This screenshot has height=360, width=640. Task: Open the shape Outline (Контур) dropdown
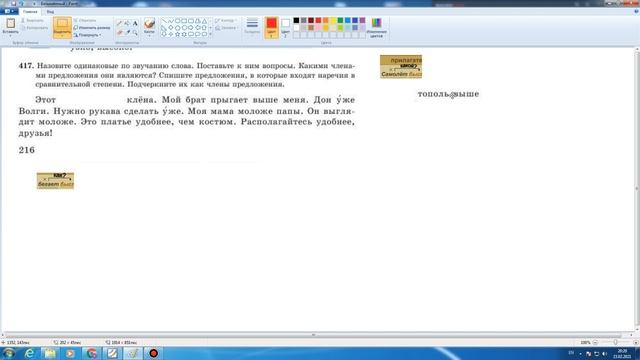(x=225, y=20)
